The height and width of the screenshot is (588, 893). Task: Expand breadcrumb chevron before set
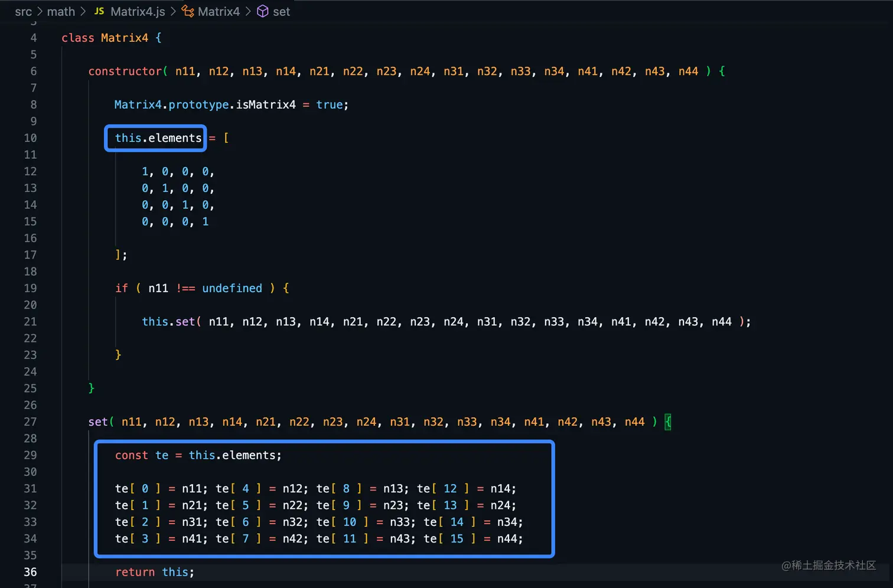pyautogui.click(x=248, y=12)
